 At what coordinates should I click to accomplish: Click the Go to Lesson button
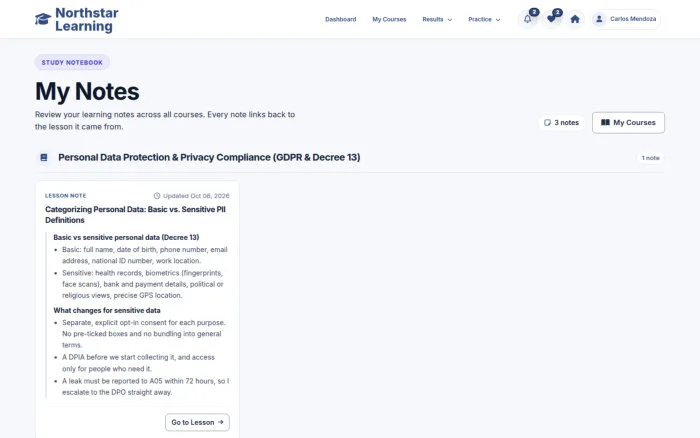(197, 422)
